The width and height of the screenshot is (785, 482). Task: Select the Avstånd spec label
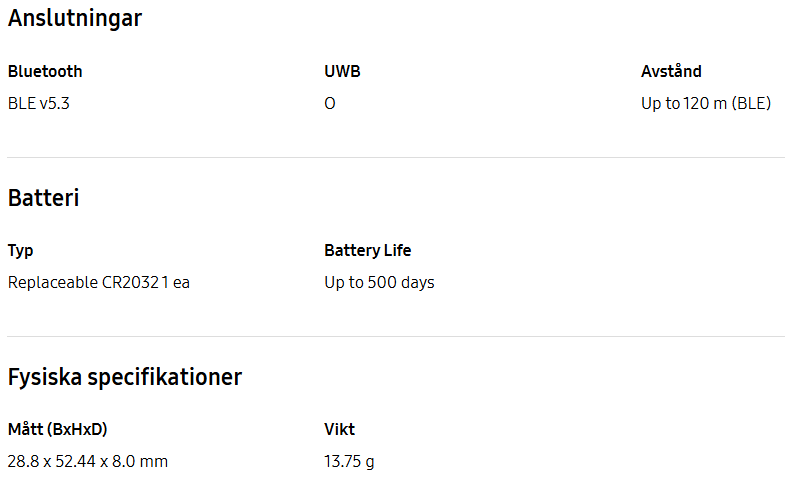click(671, 71)
